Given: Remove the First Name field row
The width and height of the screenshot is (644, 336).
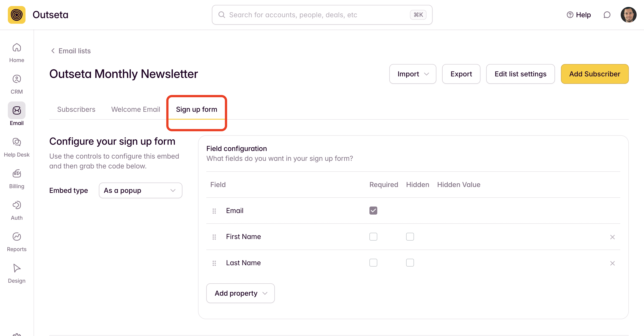Looking at the screenshot, I should point(612,237).
